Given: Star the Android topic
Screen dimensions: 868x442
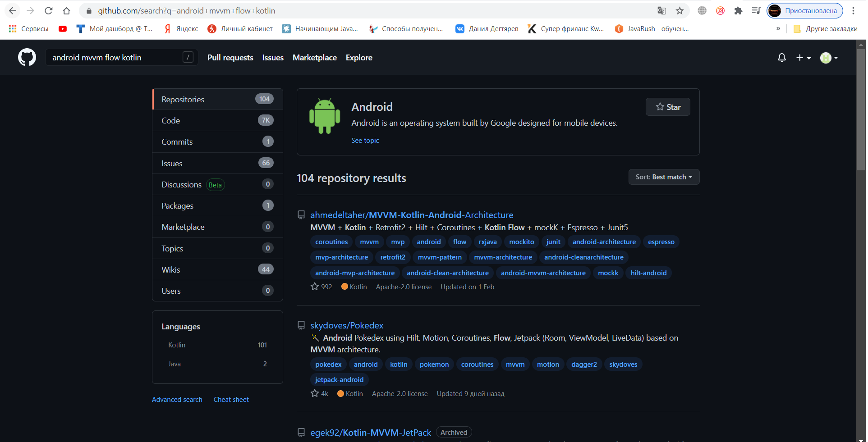Looking at the screenshot, I should 668,107.
